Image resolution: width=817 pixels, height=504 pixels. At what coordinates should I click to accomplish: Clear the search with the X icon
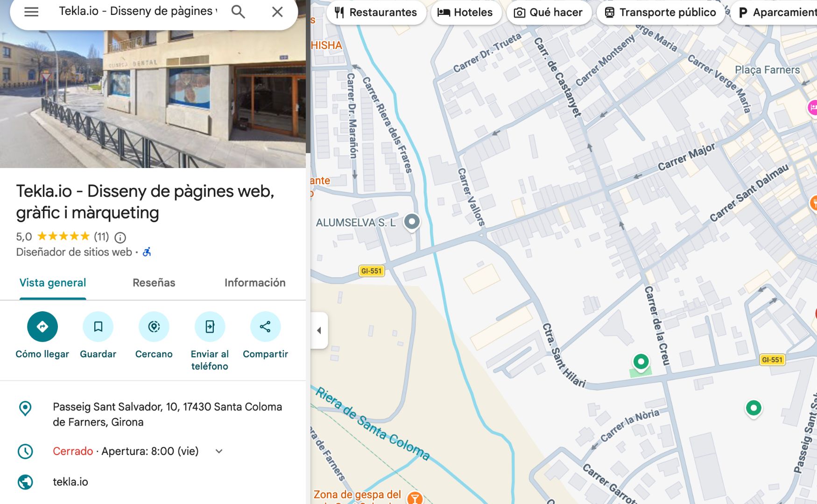click(x=277, y=12)
